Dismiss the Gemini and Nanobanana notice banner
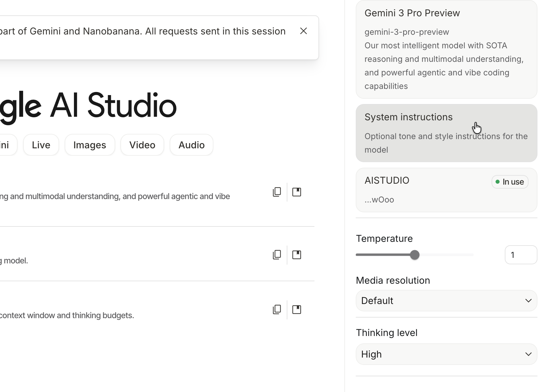 coord(303,31)
